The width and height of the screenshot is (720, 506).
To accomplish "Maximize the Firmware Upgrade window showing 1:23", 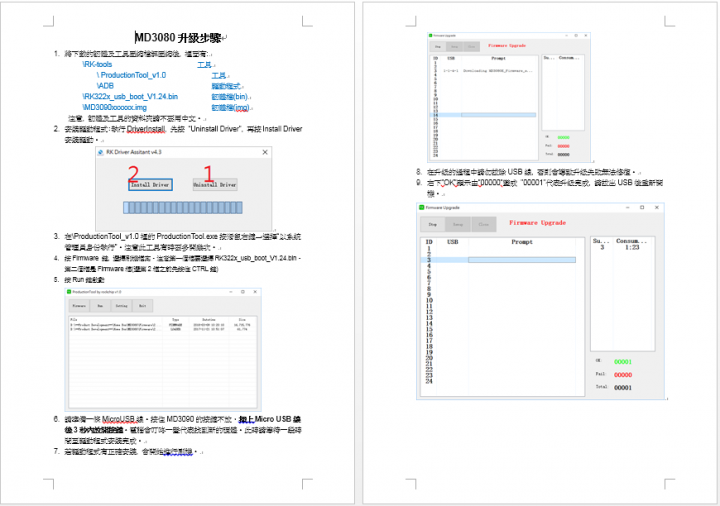I will point(642,208).
